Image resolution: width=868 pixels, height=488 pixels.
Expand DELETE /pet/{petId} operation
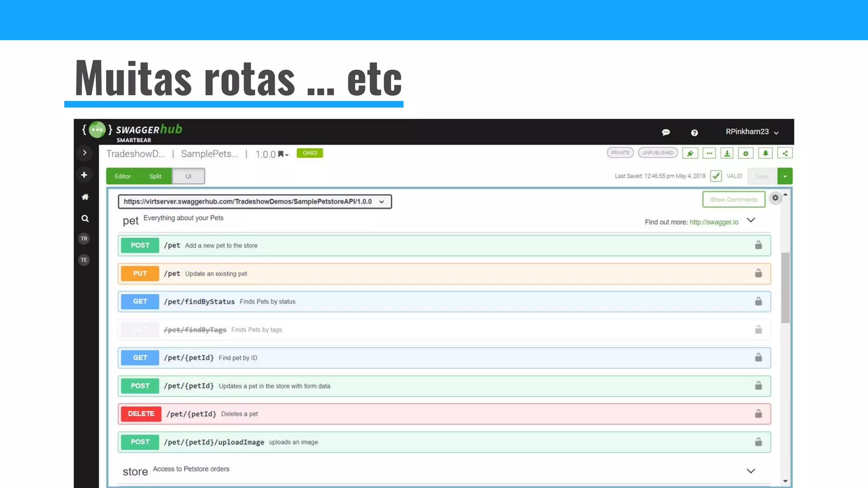pos(444,414)
